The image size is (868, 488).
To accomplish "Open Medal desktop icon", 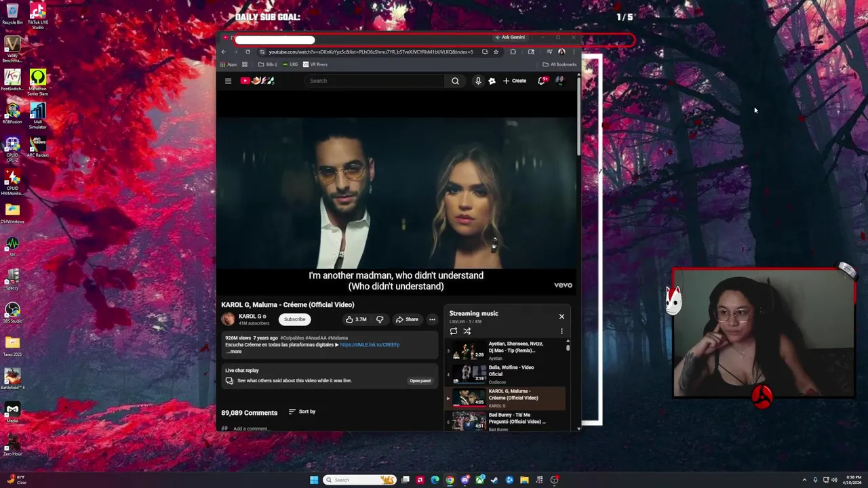I will [x=12, y=412].
